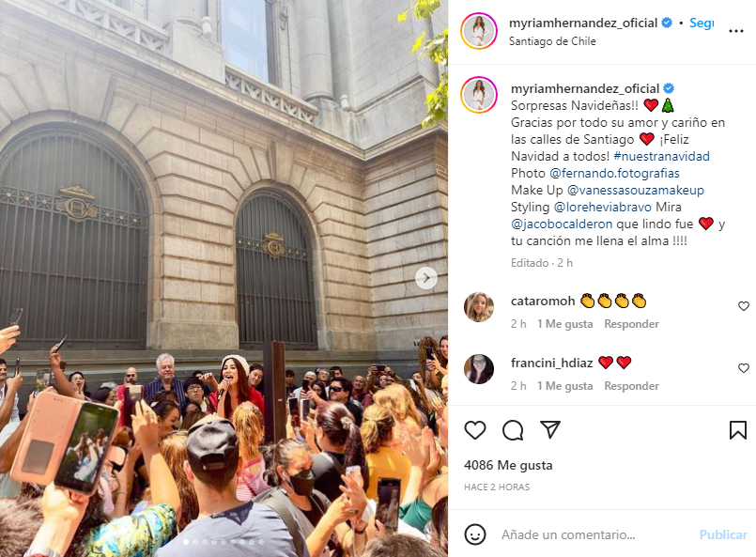The image size is (756, 557).
Task: Like francini_hdiaz's comment with small heart
Action: [x=744, y=368]
